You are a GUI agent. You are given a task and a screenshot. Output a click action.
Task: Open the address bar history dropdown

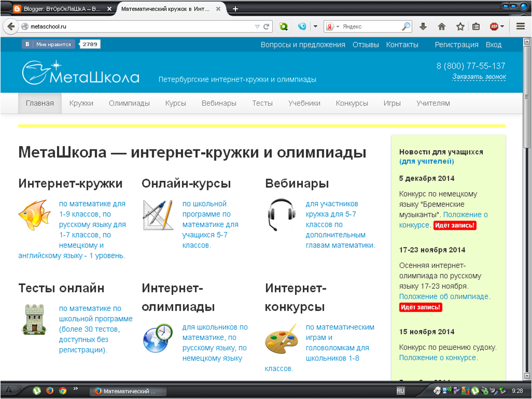coord(257,26)
